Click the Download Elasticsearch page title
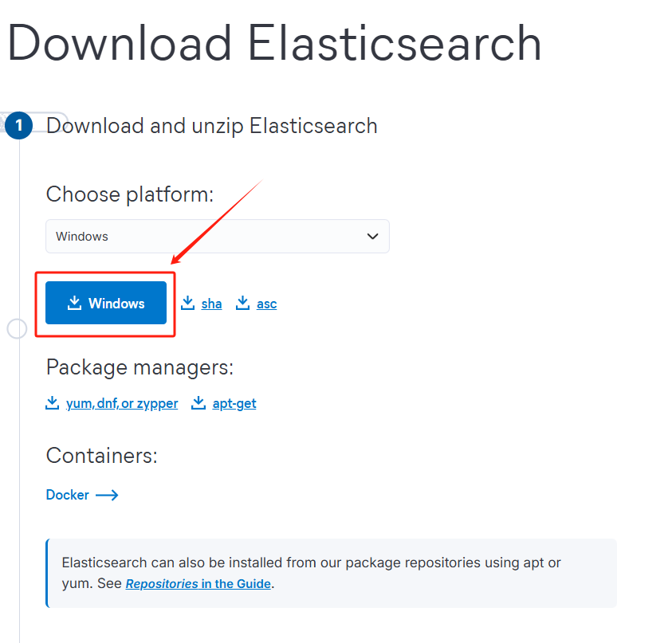672x643 pixels. pos(275,43)
